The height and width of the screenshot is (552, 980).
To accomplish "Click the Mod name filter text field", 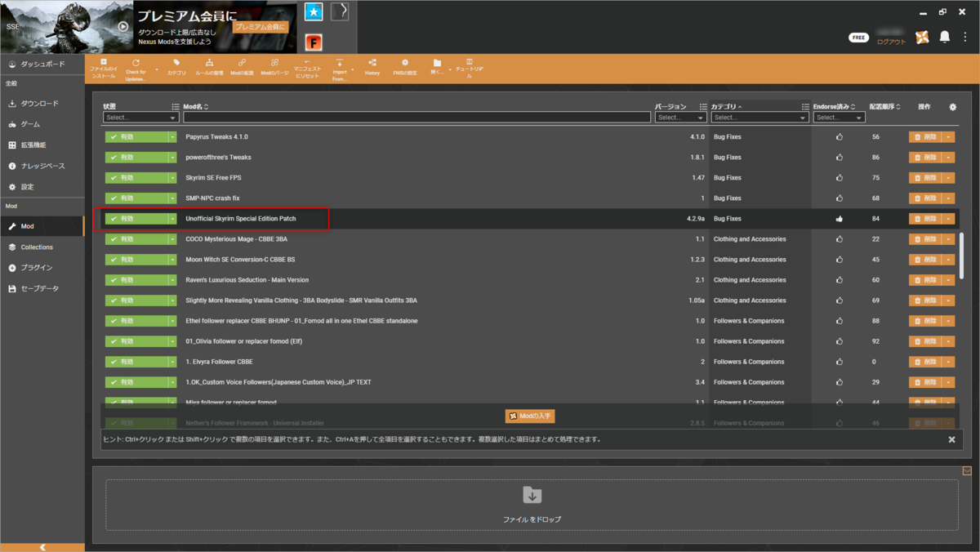I will (x=416, y=118).
